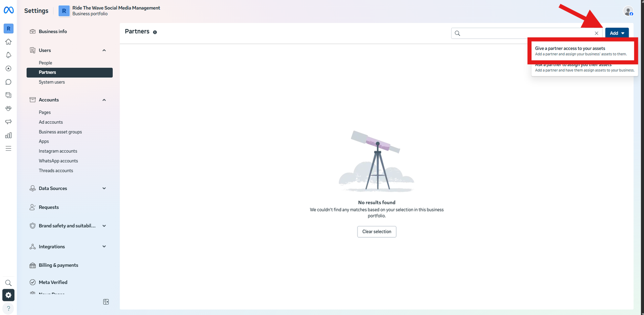Open System users in sidebar
644x315 pixels.
52,82
